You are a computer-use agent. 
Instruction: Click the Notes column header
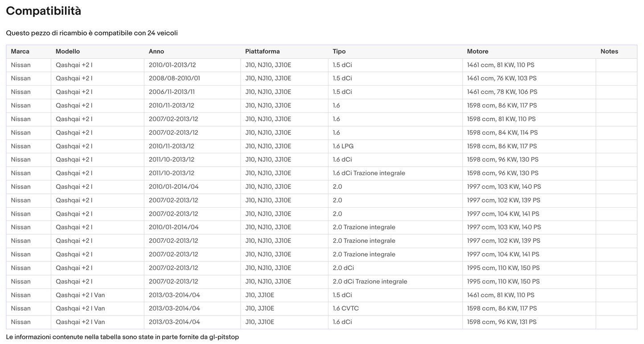(x=609, y=51)
